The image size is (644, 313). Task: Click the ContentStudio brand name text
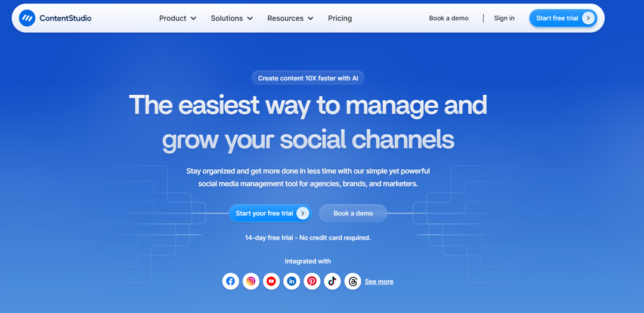(x=66, y=18)
